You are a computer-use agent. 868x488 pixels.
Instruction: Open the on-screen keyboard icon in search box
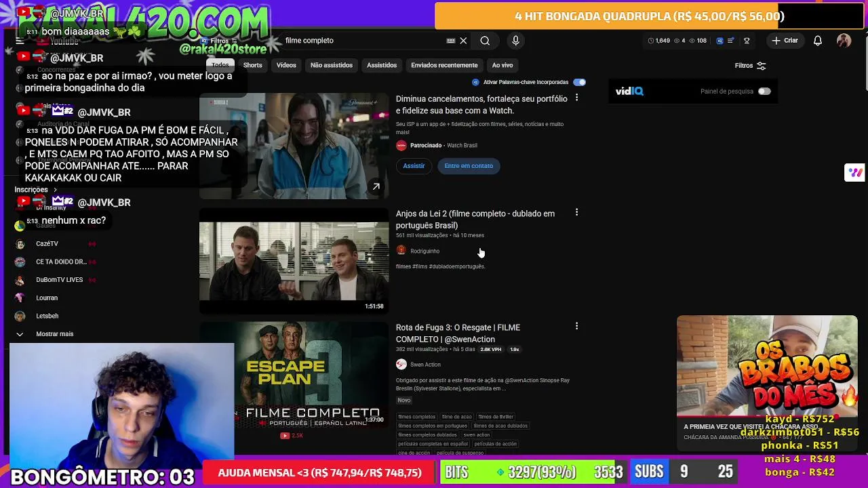[x=451, y=41]
